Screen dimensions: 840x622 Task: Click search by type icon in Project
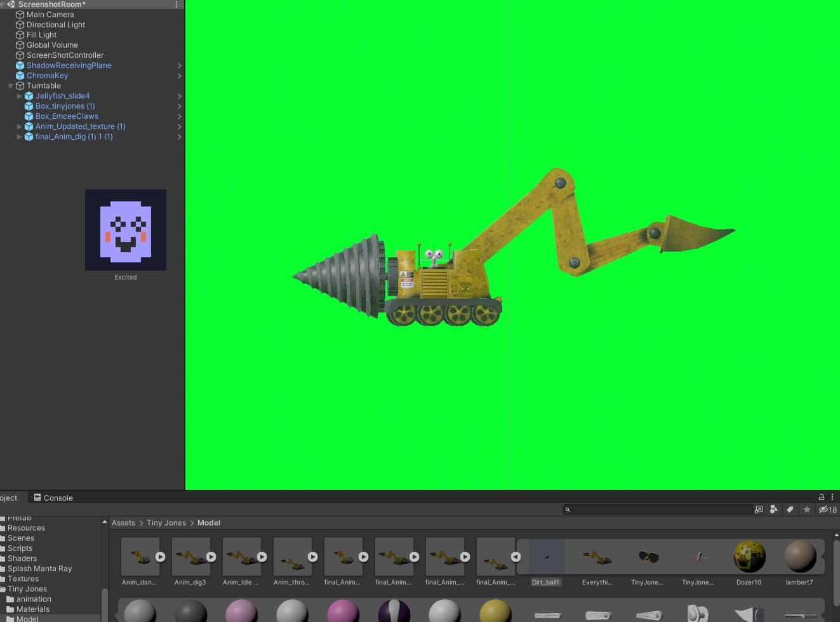point(773,510)
